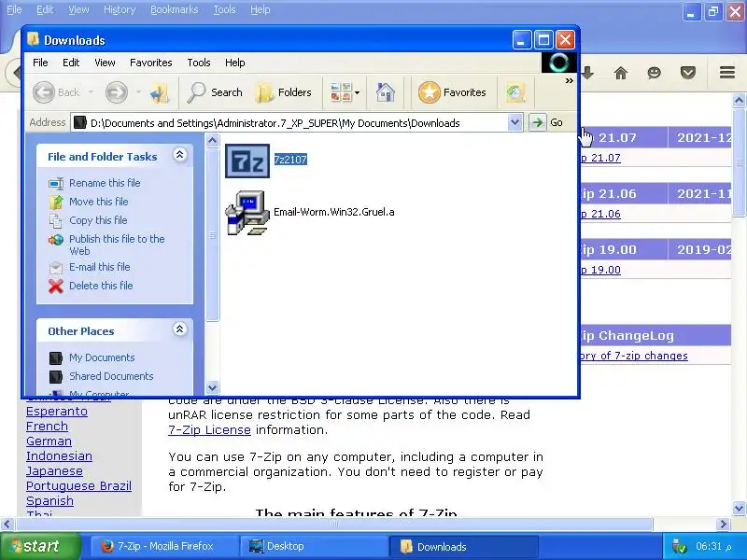Open the View menu in Downloads window
Viewport: 747px width, 560px height.
coord(105,63)
